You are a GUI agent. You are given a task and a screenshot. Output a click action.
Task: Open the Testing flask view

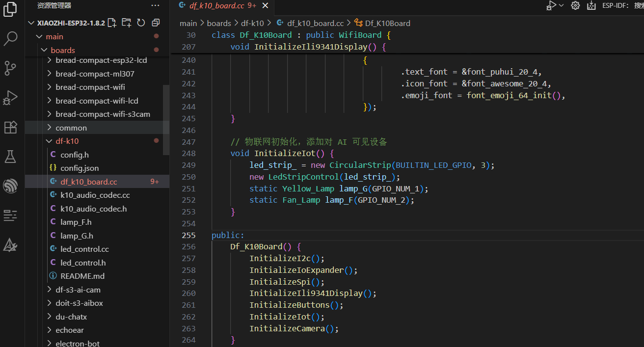(x=10, y=157)
